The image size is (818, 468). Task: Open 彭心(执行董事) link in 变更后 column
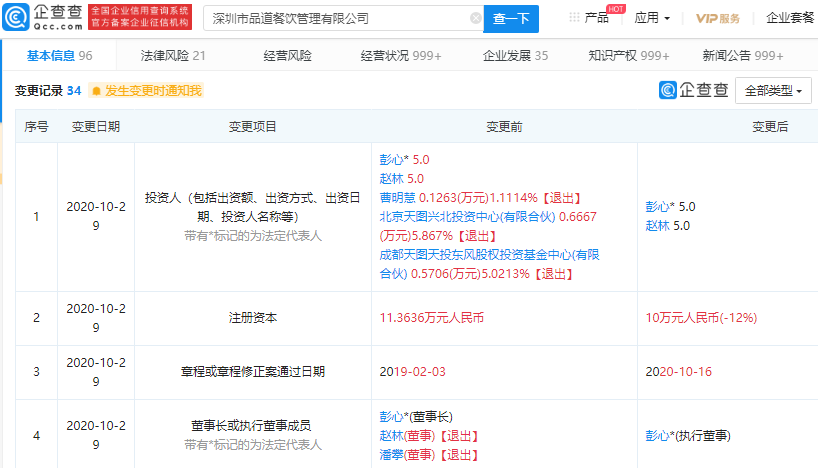688,436
